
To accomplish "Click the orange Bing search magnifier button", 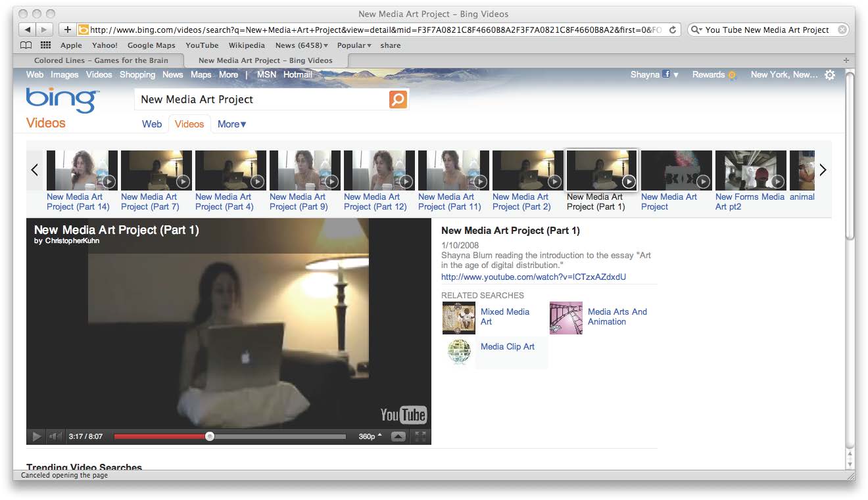I will coord(398,99).
